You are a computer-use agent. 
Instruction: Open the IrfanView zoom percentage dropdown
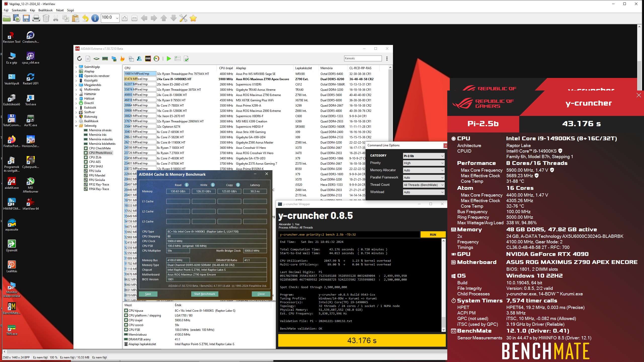(117, 18)
